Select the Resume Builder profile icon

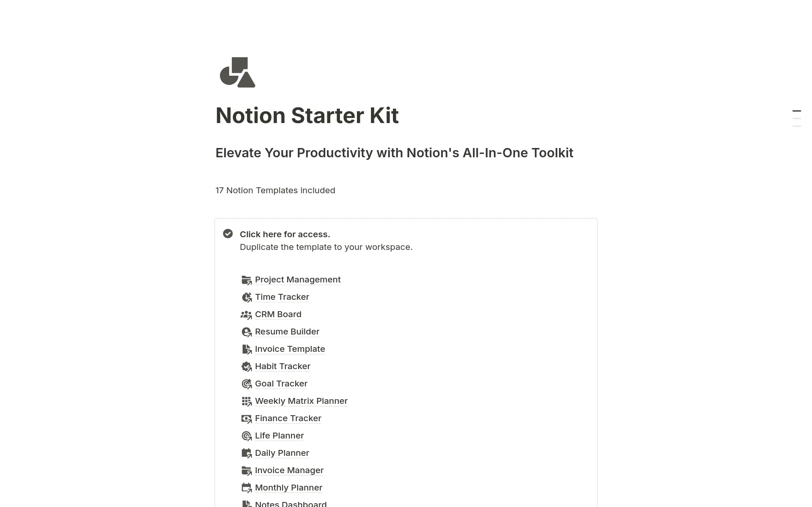pos(247,332)
